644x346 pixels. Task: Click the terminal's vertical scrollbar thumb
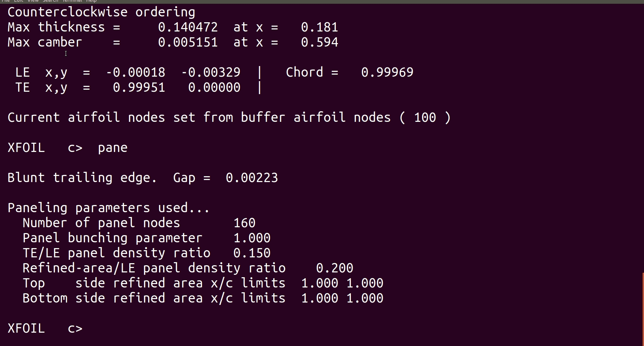pyautogui.click(x=643, y=309)
